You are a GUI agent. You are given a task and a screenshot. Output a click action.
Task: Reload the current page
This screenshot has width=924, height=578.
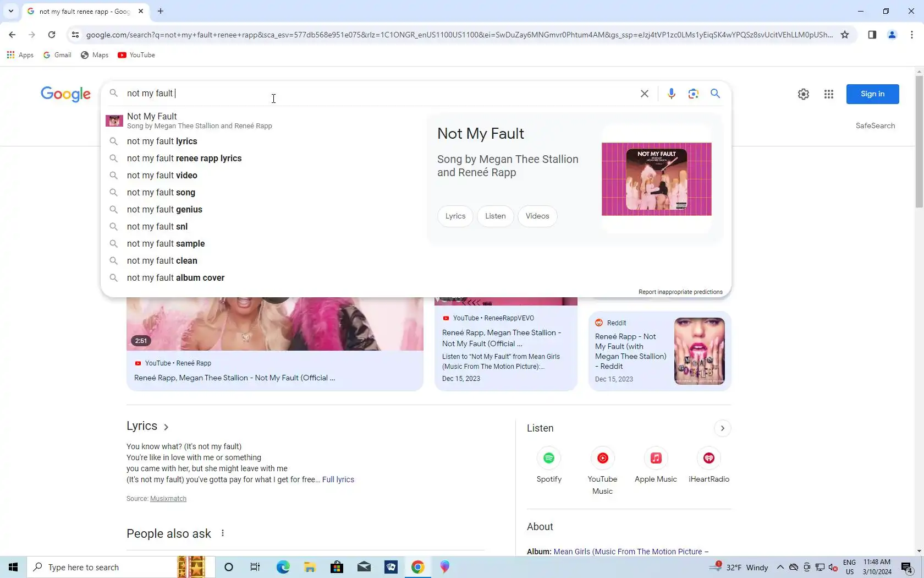point(52,35)
